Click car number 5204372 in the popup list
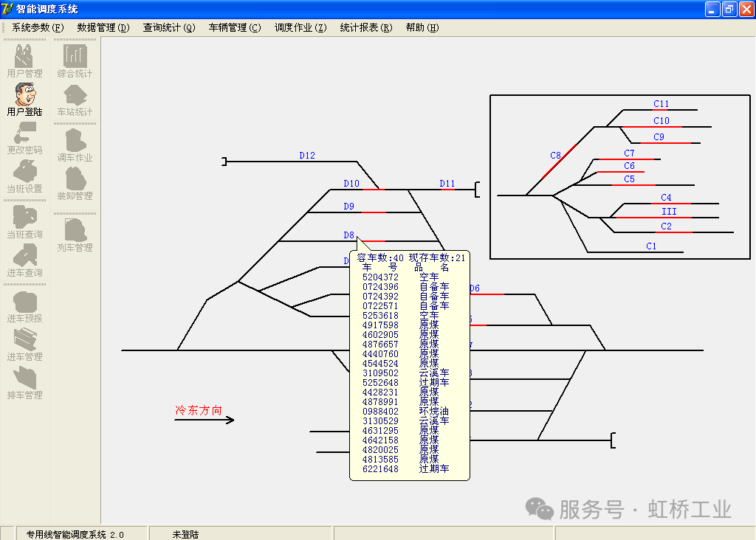This screenshot has width=756, height=540. point(380,277)
